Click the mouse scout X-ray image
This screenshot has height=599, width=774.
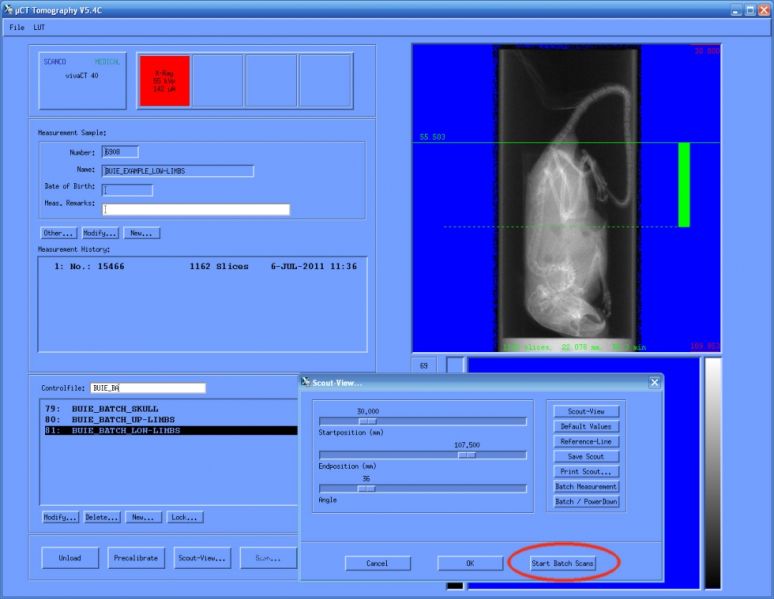coord(569,198)
